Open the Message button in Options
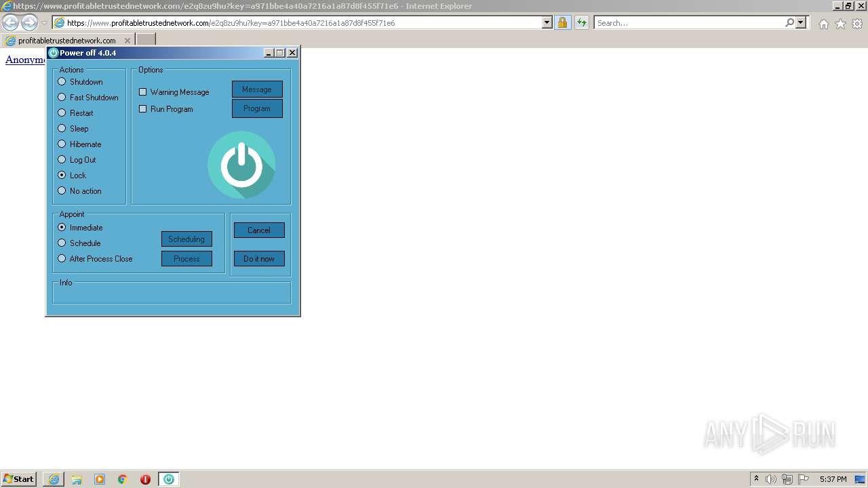Viewport: 868px width, 488px height. (x=257, y=89)
